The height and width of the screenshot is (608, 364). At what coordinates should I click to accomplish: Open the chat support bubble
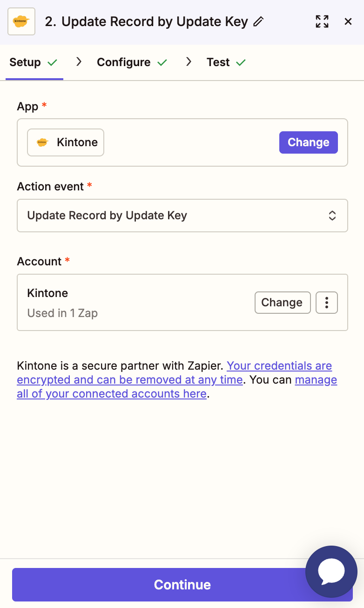tap(331, 572)
